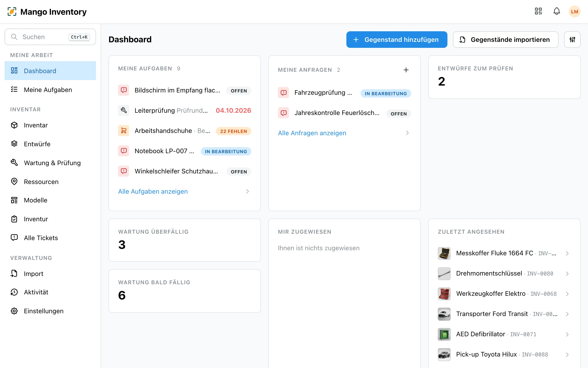Open the LM user avatar menu
588x368 pixels.
coord(574,12)
